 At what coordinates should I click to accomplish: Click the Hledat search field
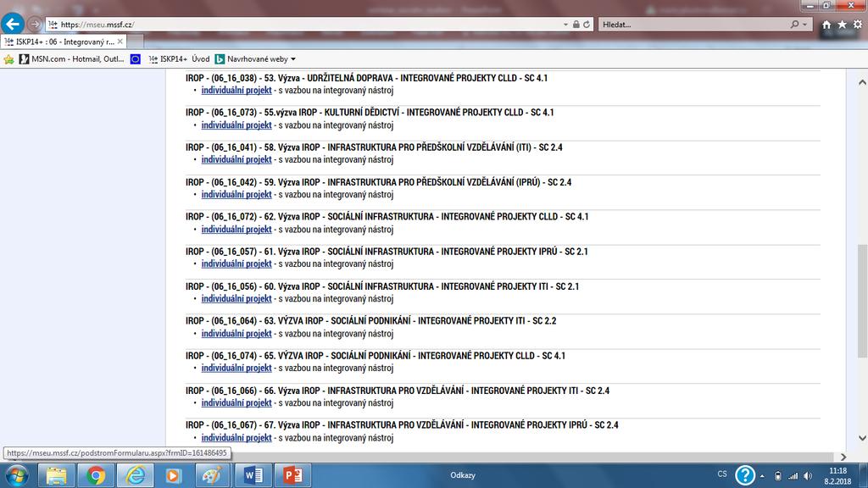(695, 25)
